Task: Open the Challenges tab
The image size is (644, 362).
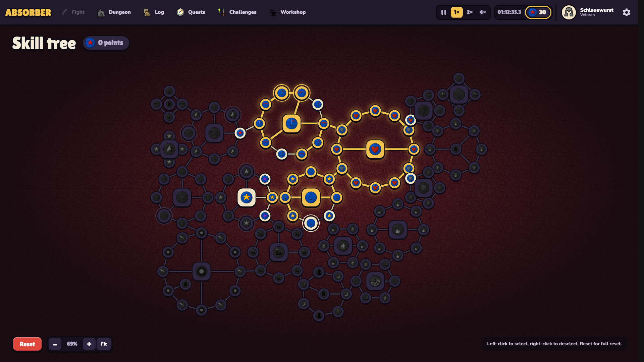Action: 237,12
